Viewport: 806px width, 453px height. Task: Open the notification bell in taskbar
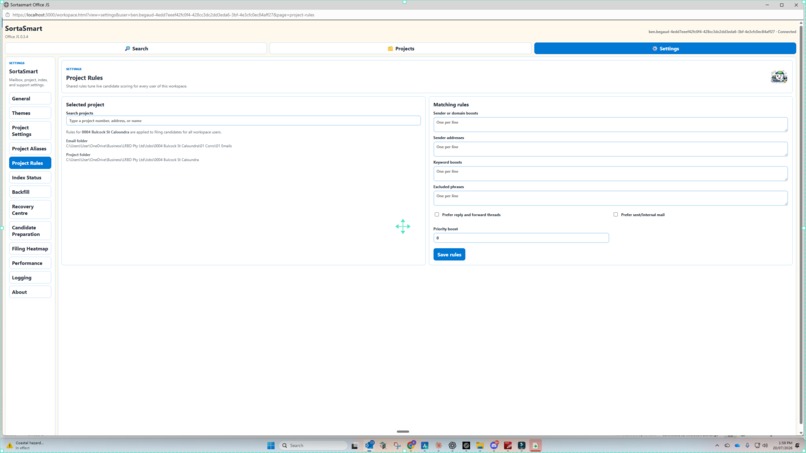point(798,445)
